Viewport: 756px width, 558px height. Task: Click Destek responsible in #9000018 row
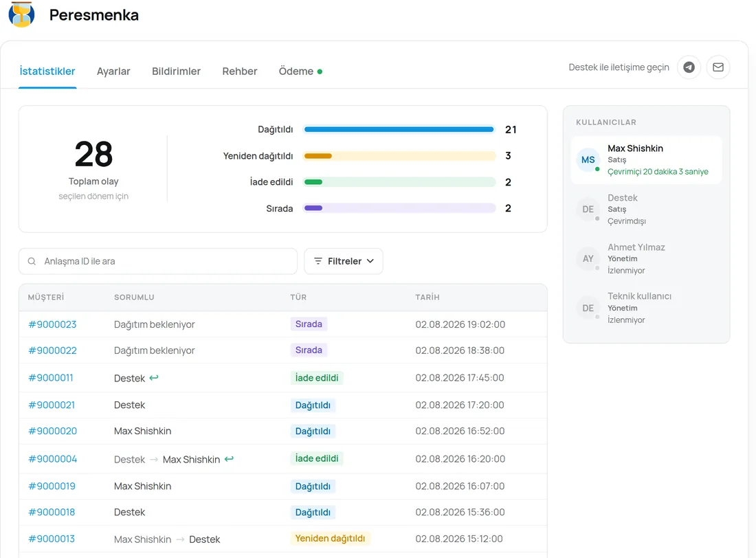tap(129, 512)
